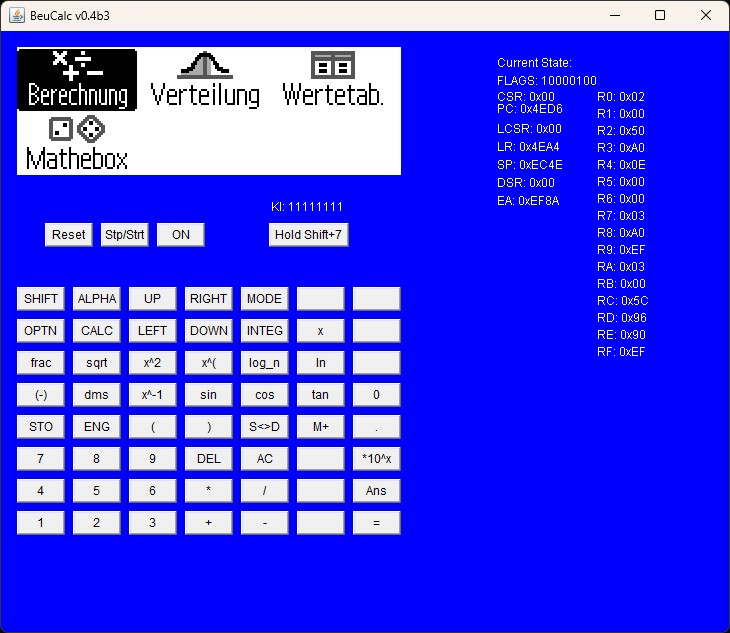Viewport: 730px width, 633px height.
Task: Click the OPTN key
Action: [41, 331]
